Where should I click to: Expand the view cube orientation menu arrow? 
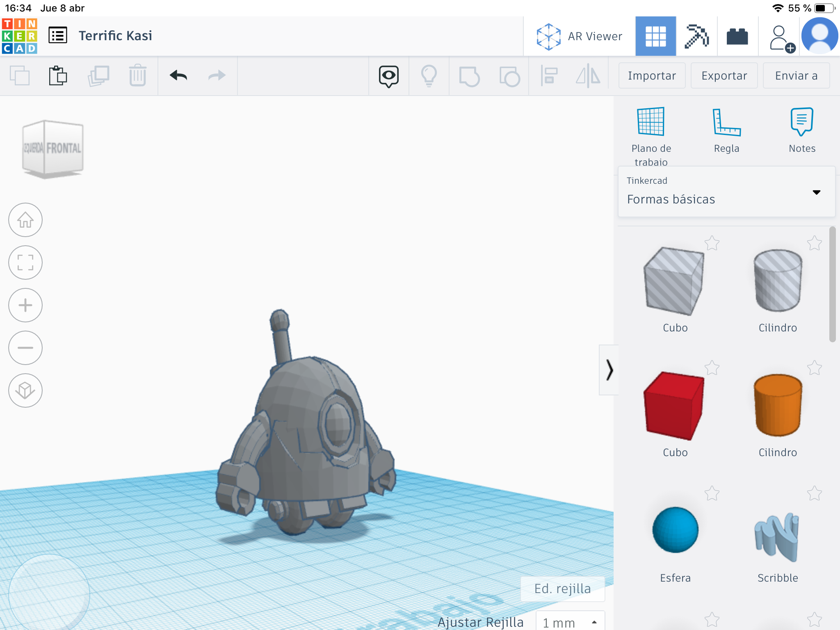pyautogui.click(x=57, y=190)
